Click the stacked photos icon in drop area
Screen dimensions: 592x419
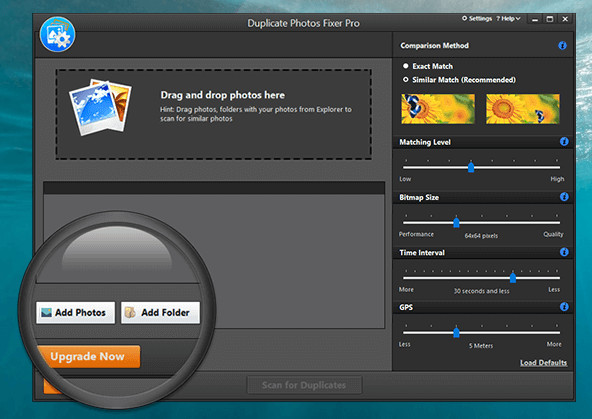[100, 107]
